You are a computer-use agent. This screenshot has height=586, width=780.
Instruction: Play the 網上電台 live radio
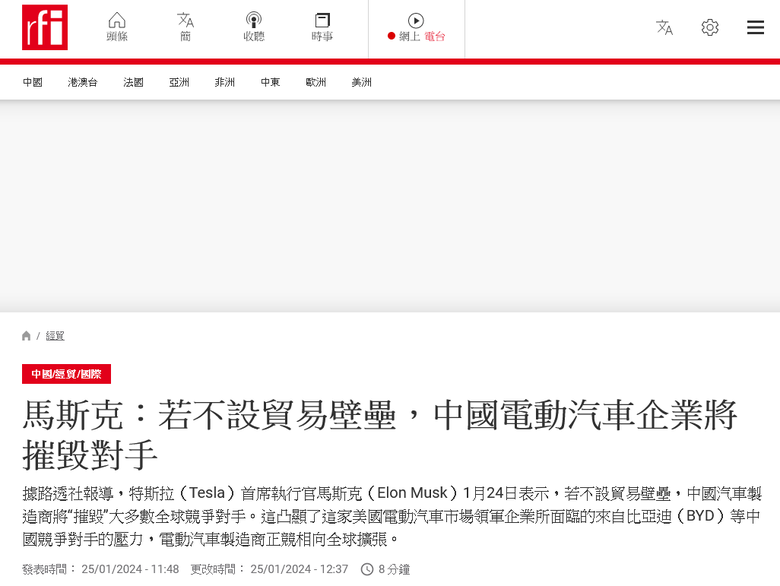pos(416,28)
